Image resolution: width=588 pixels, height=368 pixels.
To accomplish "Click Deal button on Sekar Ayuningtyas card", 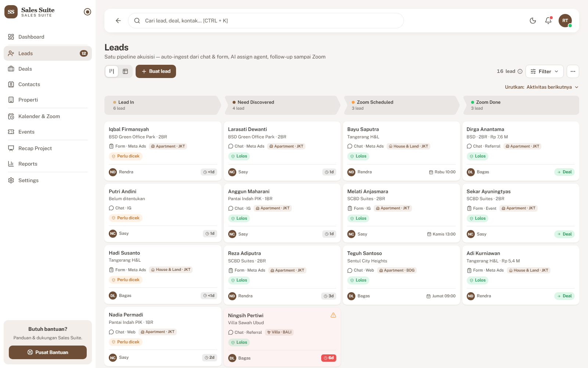I will (564, 234).
